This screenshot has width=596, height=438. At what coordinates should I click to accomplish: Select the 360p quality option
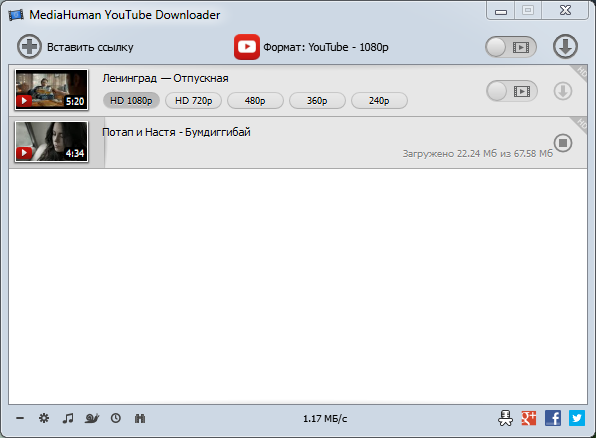[x=317, y=101]
